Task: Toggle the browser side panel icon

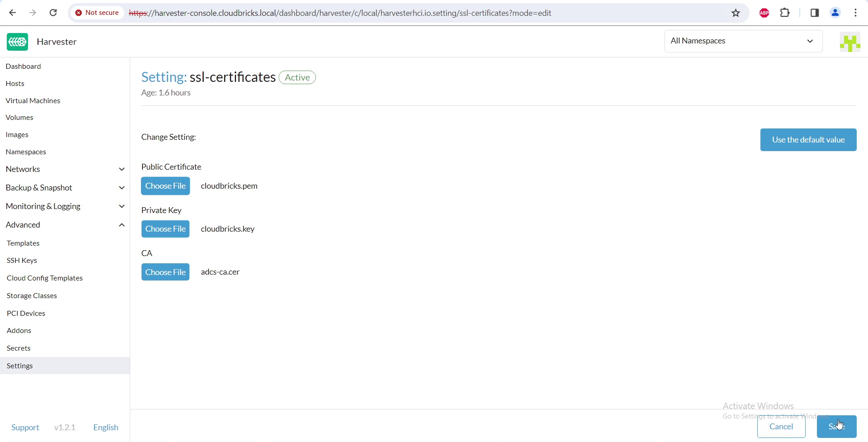Action: [x=815, y=13]
